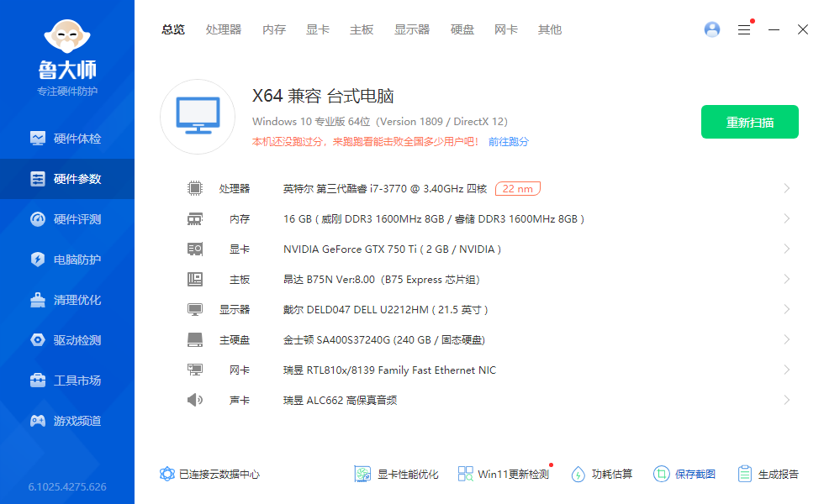Open the user account avatar icon

coord(712,29)
